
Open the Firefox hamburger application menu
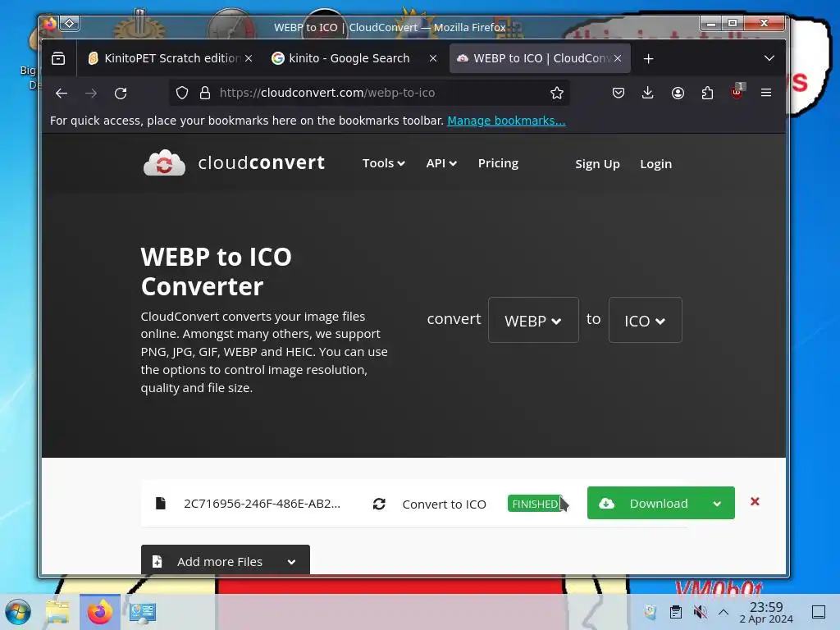tap(766, 94)
